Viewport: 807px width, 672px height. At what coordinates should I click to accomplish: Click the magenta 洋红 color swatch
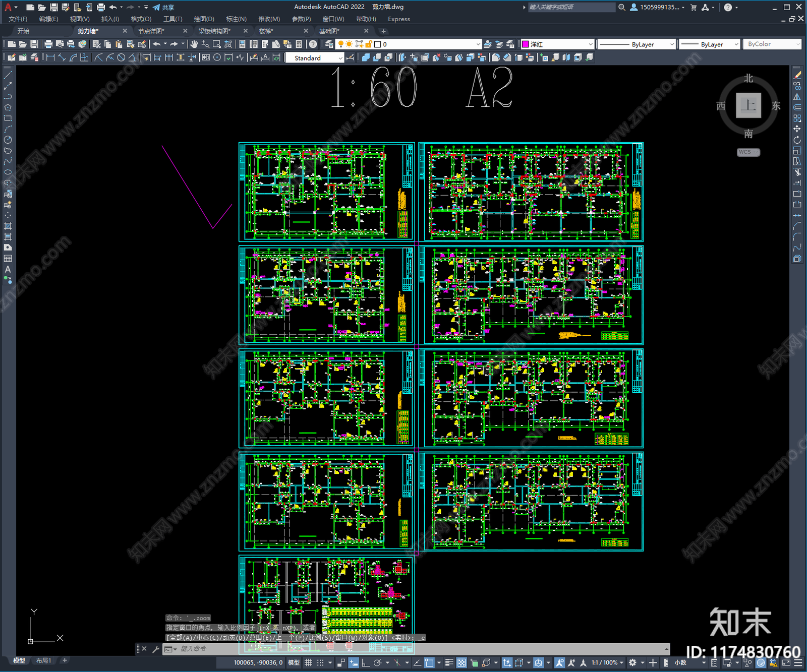[525, 44]
